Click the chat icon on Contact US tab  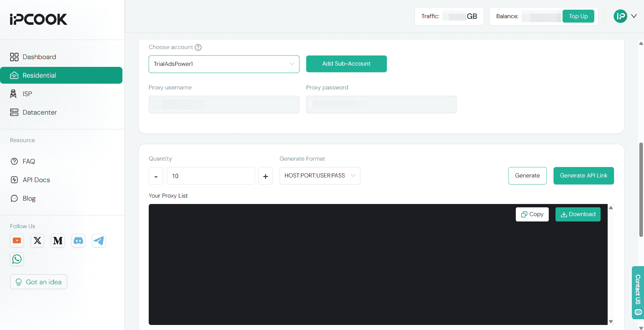click(638, 312)
